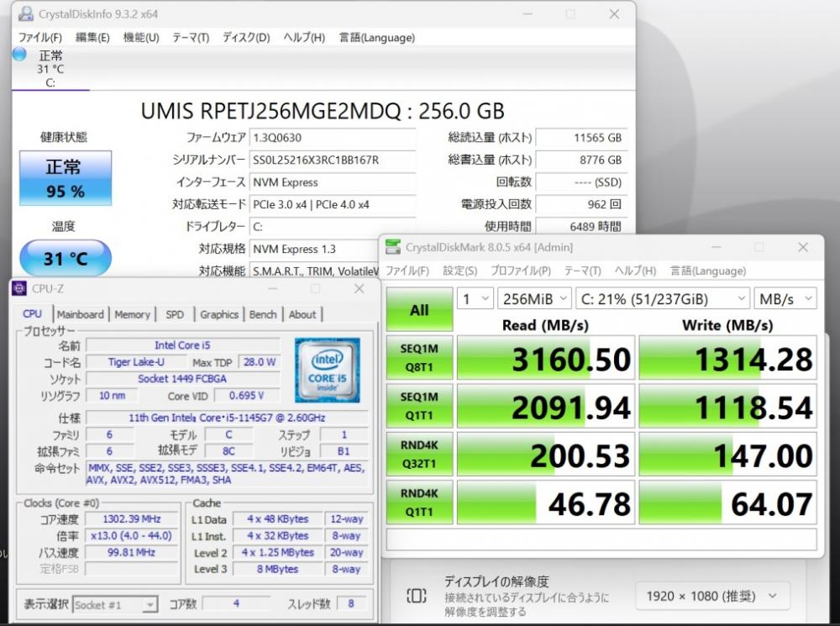The width and height of the screenshot is (840, 626).
Task: Open 編集(E) menu in CrystalDiskInfo
Action: [x=92, y=38]
